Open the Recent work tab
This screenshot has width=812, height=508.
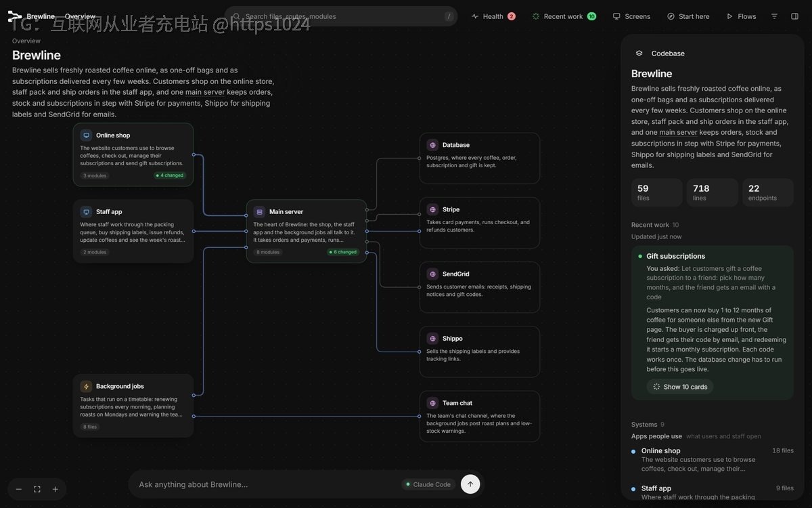564,16
